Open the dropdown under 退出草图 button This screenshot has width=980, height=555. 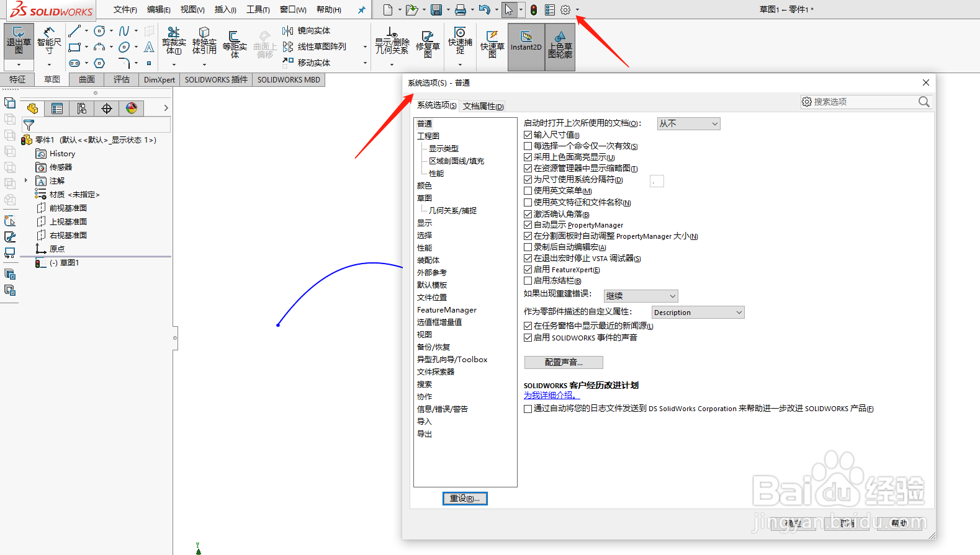coord(19,64)
